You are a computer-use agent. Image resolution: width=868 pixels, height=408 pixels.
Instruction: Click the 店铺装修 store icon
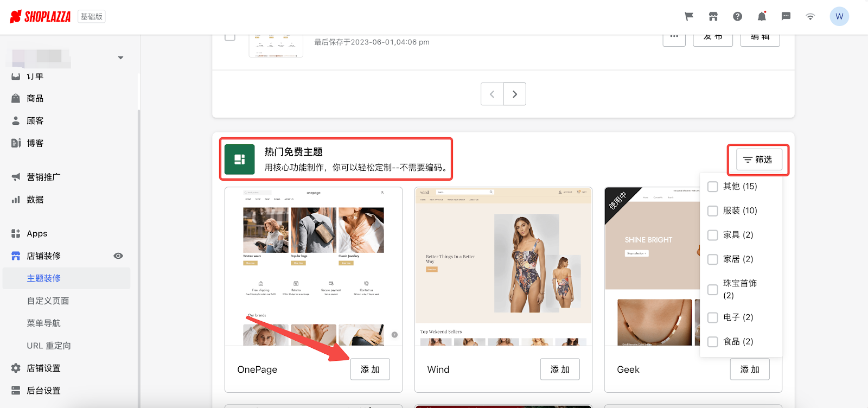coord(16,256)
